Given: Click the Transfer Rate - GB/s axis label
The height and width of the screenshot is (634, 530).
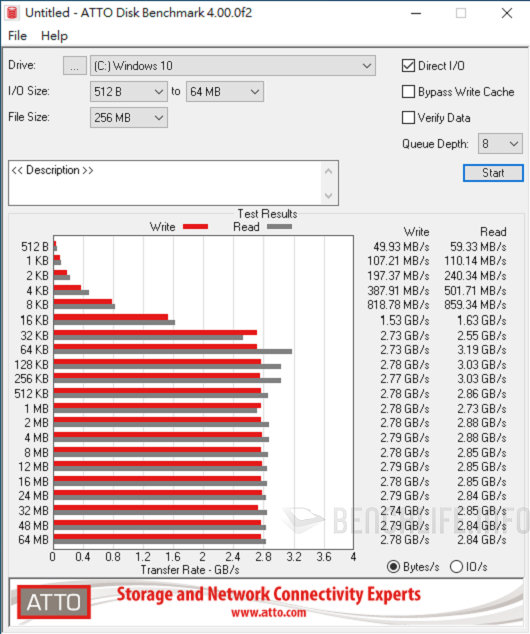Looking at the screenshot, I should click(x=190, y=570).
